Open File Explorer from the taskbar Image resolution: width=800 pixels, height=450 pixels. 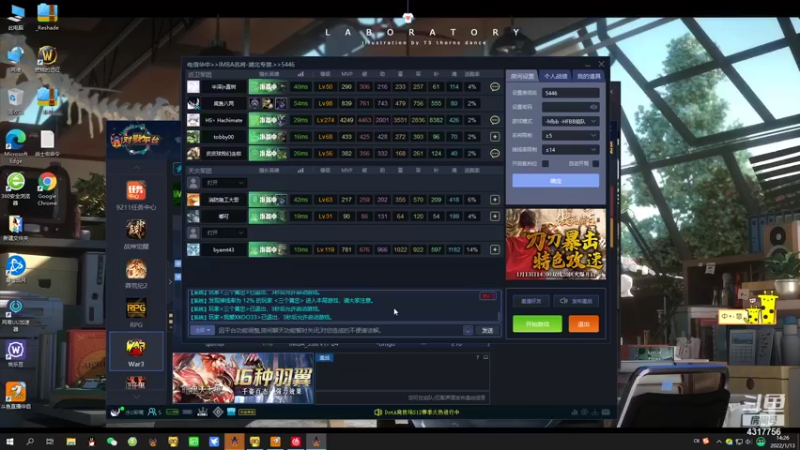click(71, 441)
